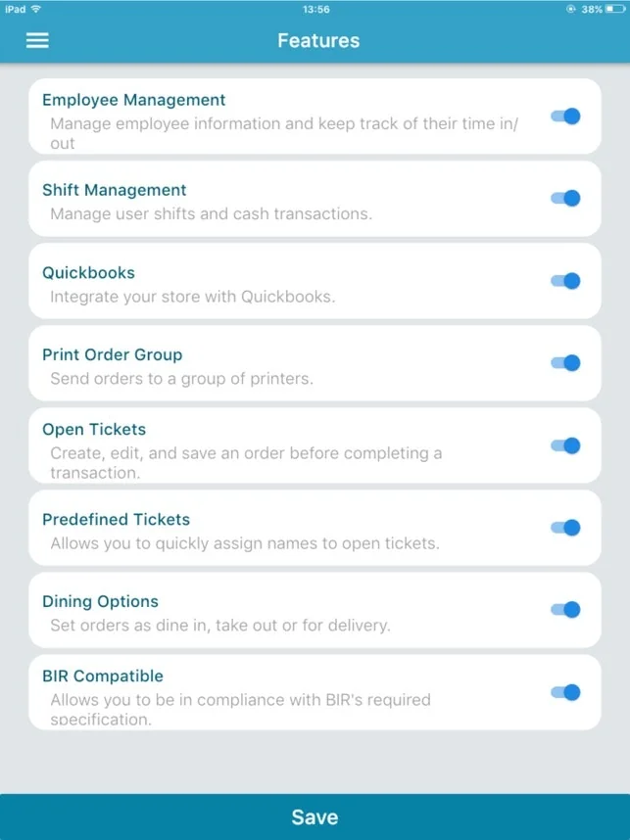The height and width of the screenshot is (840, 630).
Task: Switch off Predefined Tickets
Action: [566, 528]
